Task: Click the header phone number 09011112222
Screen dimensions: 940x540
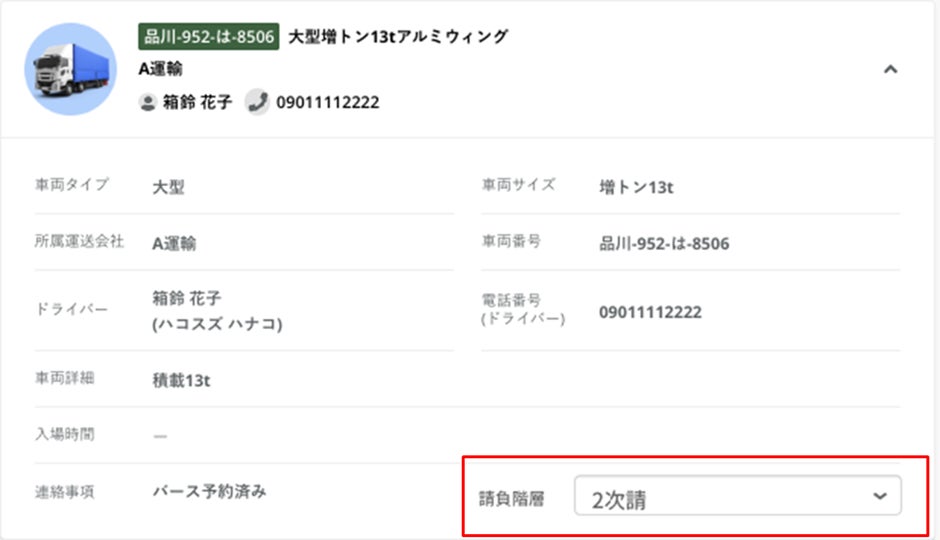Action: coord(327,102)
